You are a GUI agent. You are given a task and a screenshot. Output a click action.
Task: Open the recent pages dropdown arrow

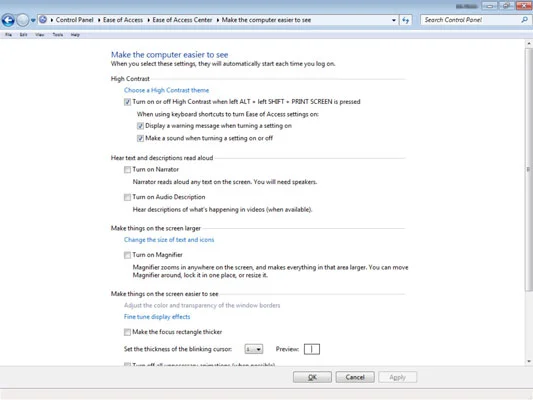tap(33, 20)
